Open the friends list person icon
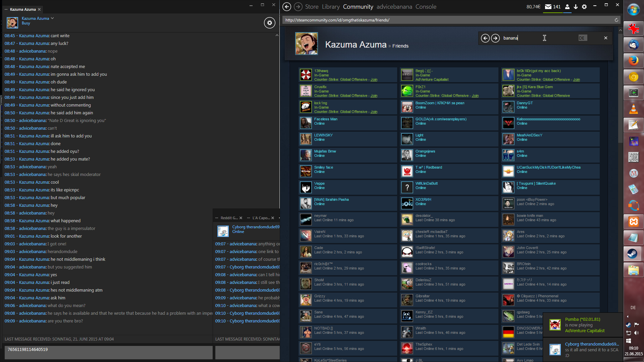 567,7
